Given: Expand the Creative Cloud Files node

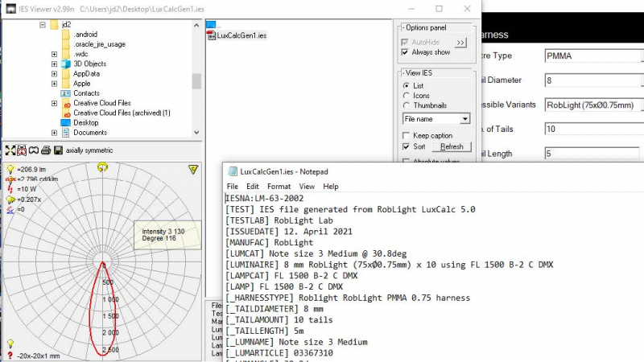Looking at the screenshot, I should coord(54,103).
